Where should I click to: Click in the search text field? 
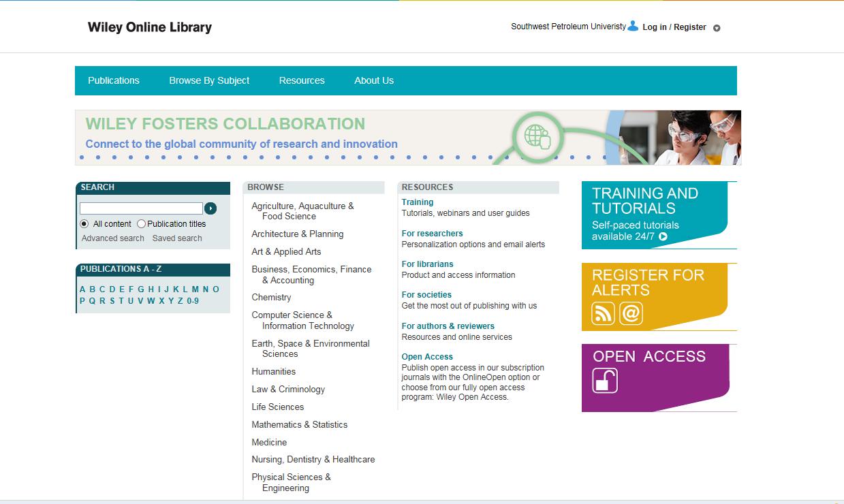[x=141, y=208]
